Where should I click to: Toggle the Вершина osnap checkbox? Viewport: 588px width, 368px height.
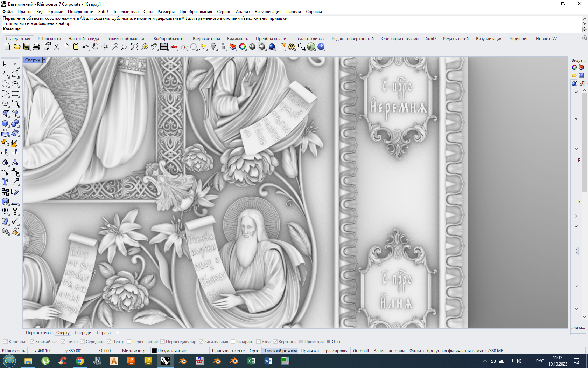click(x=275, y=342)
